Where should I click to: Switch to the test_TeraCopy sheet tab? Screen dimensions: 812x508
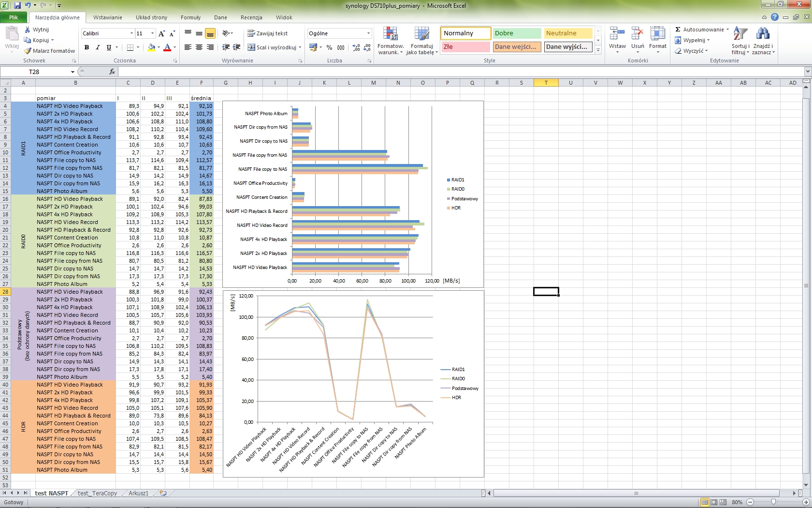97,493
